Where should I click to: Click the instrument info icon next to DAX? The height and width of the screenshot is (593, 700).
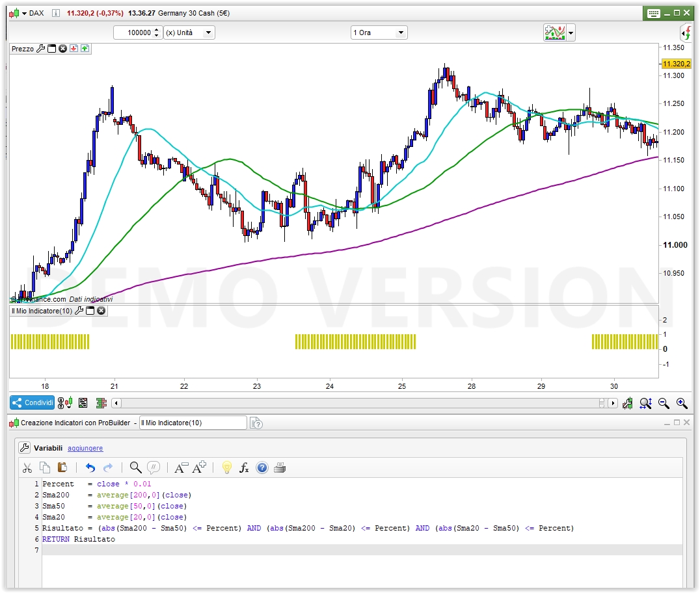(56, 13)
